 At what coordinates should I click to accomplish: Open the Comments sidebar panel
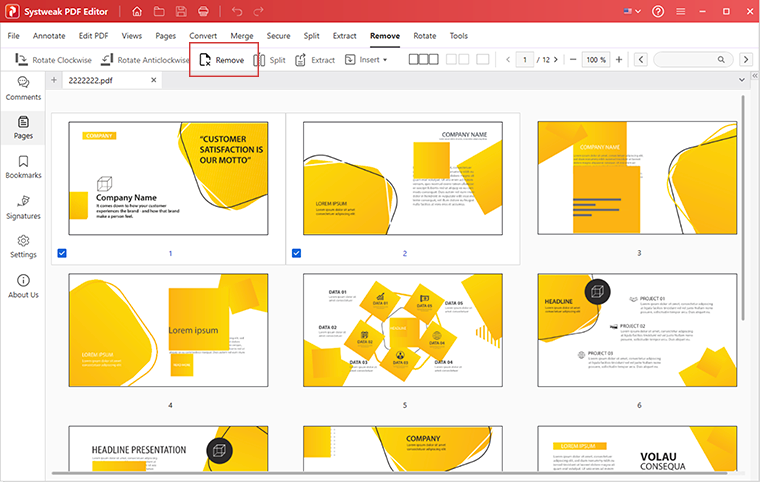(x=23, y=89)
